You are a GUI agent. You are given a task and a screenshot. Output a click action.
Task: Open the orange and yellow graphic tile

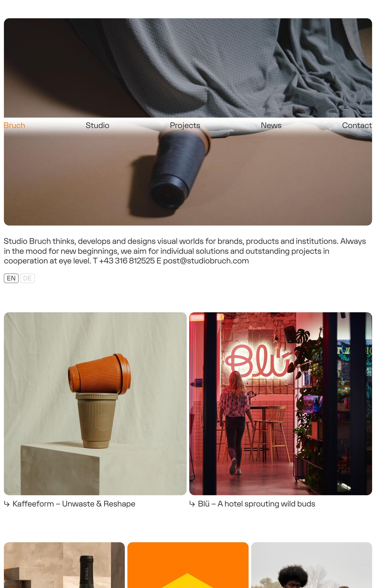(188, 565)
